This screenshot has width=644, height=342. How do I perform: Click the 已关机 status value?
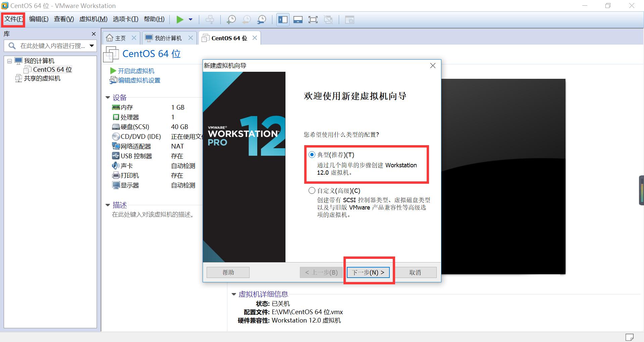[281, 304]
